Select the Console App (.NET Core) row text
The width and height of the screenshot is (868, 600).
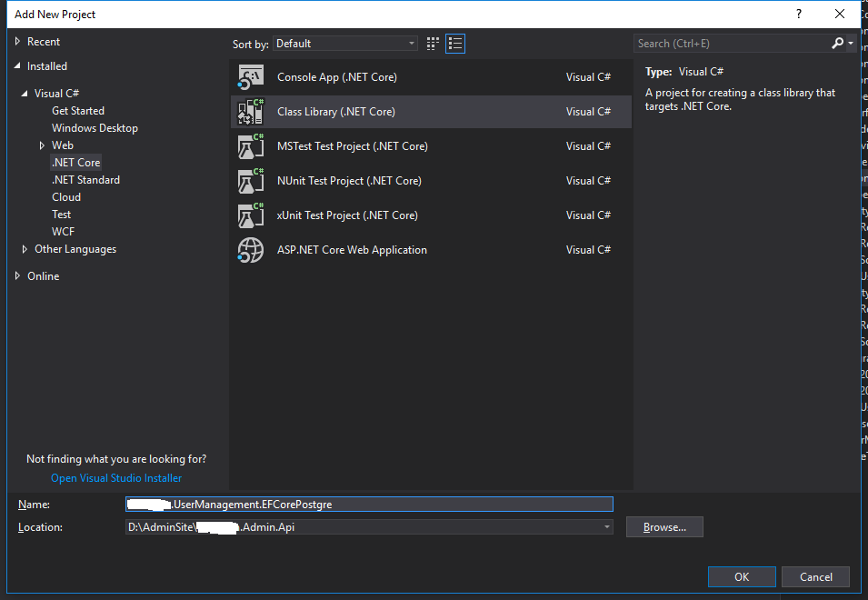(x=337, y=77)
